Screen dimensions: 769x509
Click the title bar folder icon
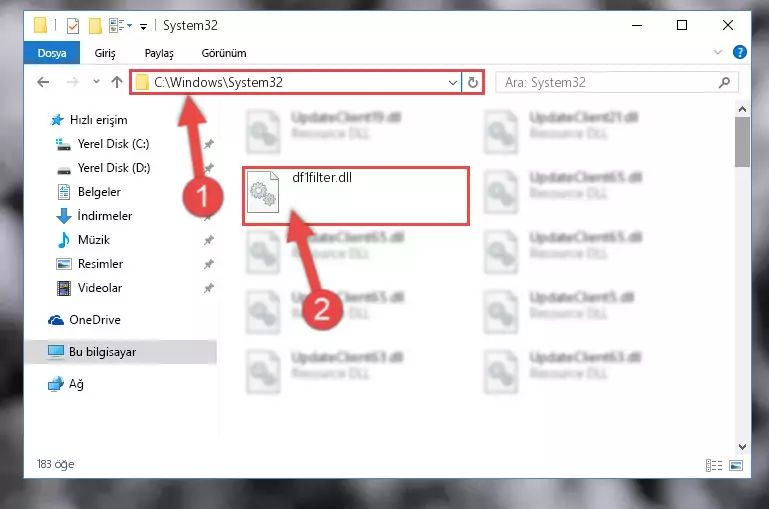click(x=41, y=25)
